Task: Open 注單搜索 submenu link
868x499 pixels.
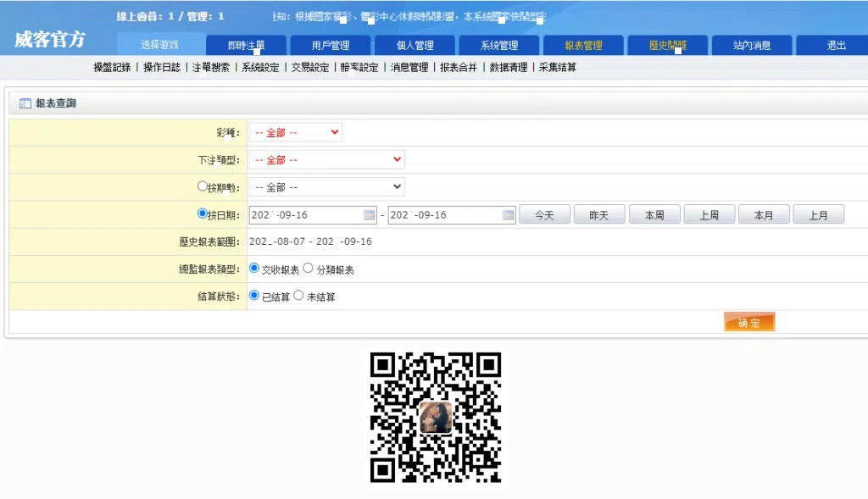Action: [211, 68]
